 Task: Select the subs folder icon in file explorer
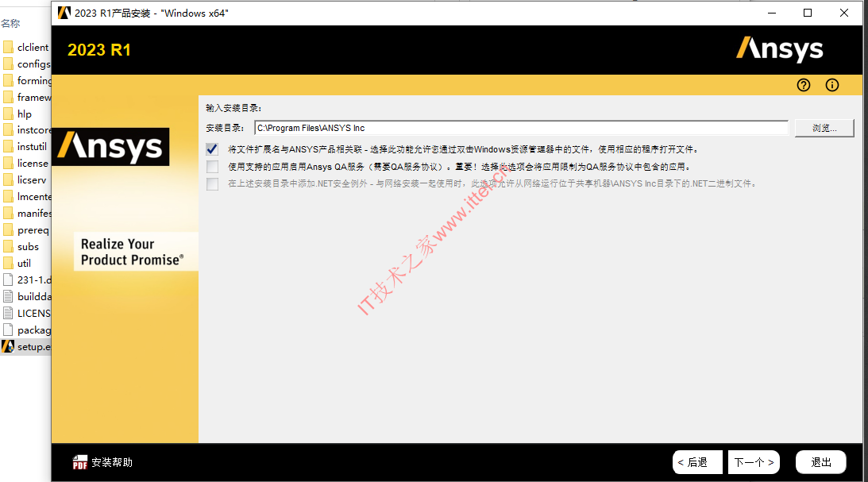point(8,247)
